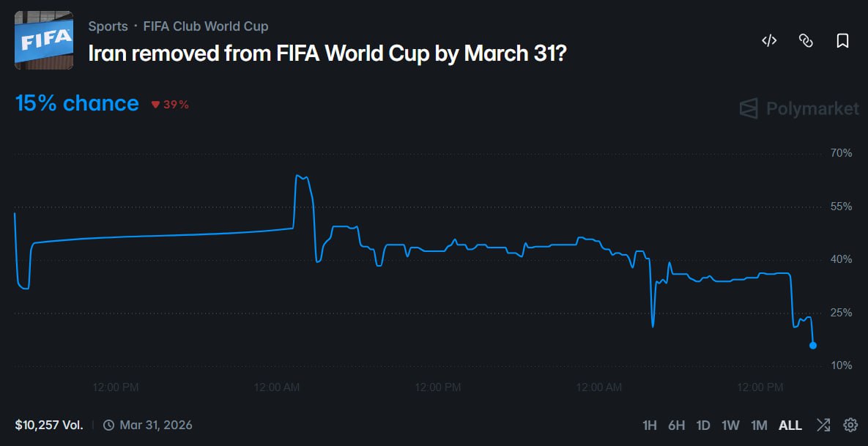Switch chart to 1W range
This screenshot has width=868, height=446.
tap(731, 425)
